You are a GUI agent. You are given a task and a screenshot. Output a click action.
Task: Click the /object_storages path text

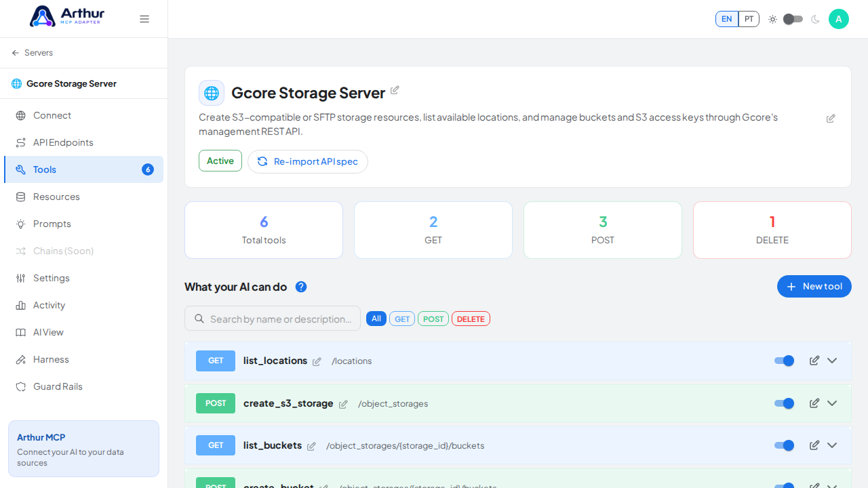click(393, 404)
